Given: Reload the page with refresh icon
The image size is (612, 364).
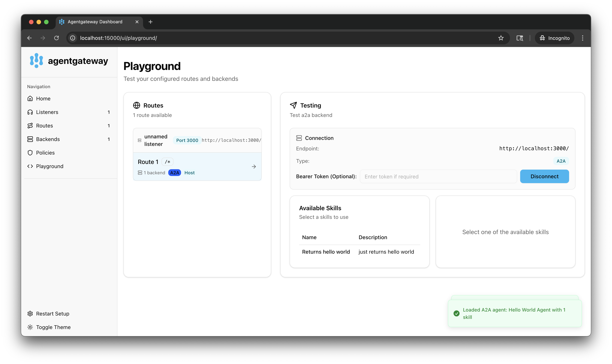Looking at the screenshot, I should click(56, 38).
